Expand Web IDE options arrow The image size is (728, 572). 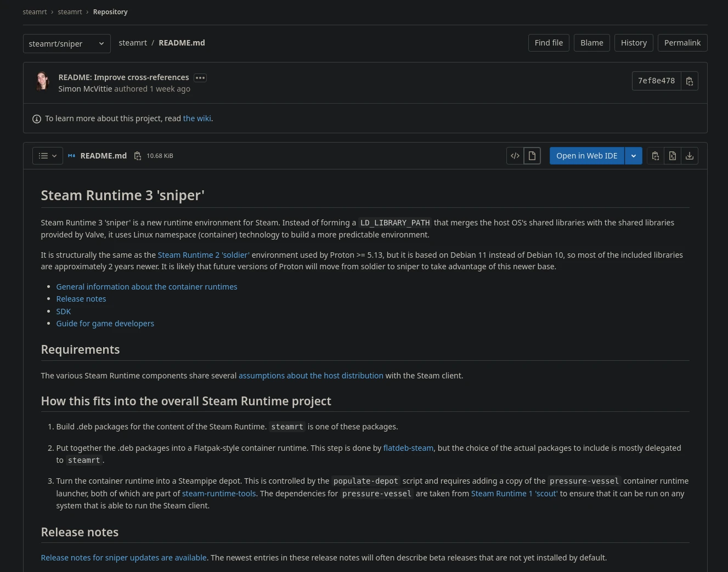click(x=634, y=156)
